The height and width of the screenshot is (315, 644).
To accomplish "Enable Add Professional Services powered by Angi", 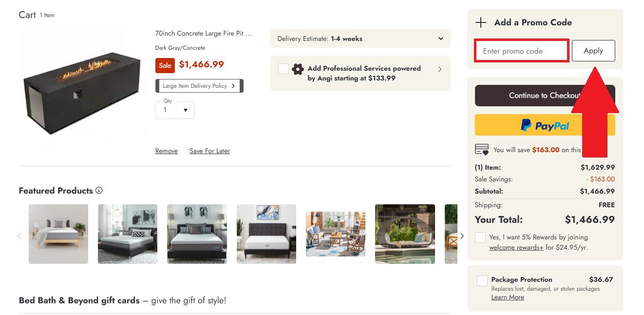I will [284, 69].
